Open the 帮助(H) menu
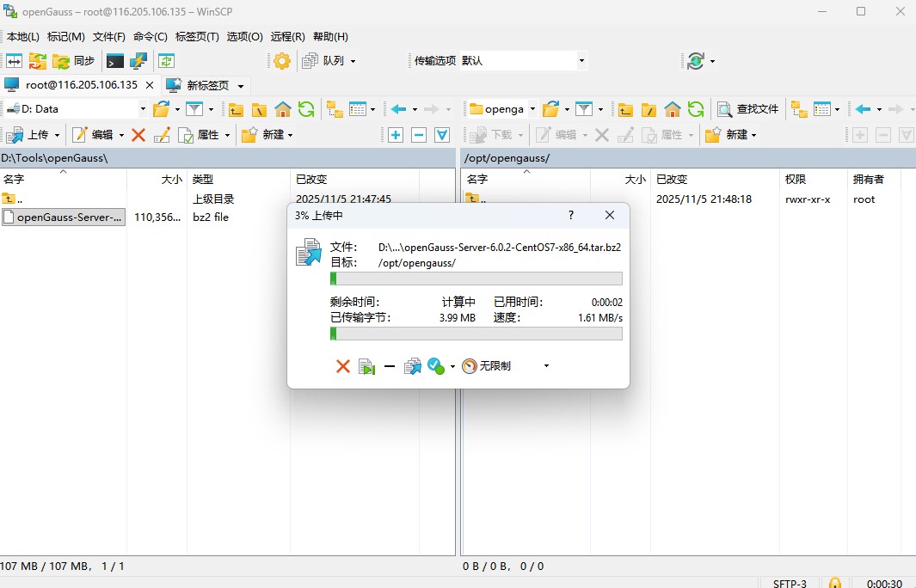The image size is (916, 588). [330, 37]
